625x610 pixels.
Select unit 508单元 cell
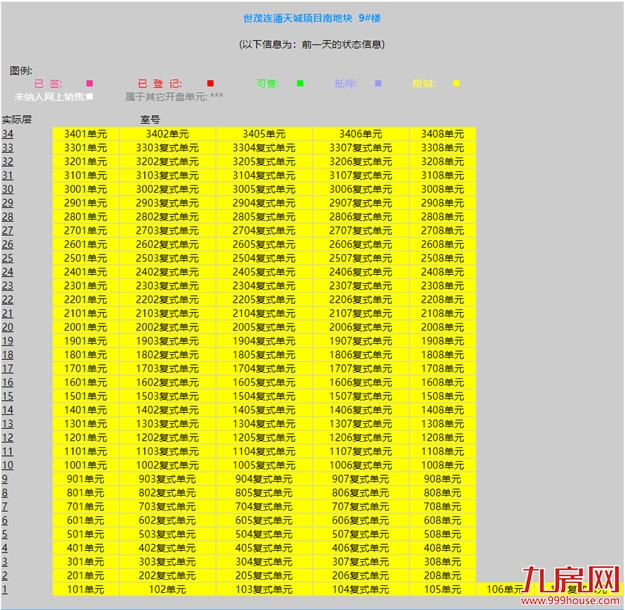[442, 534]
